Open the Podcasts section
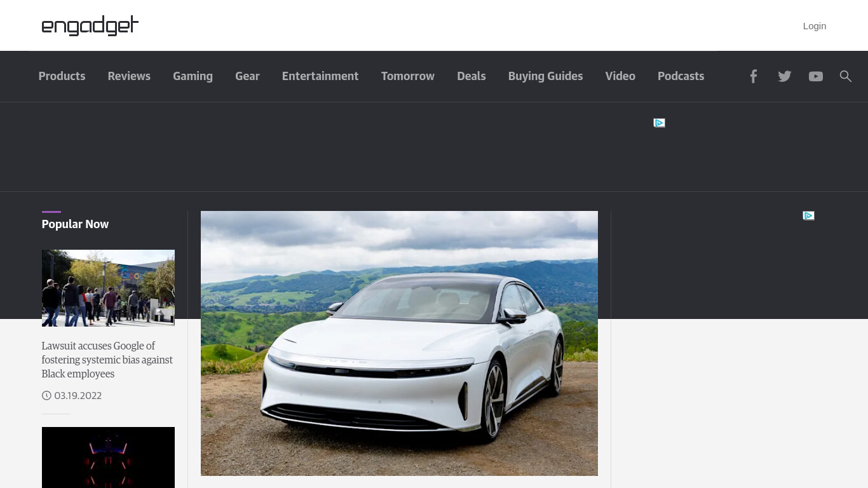The height and width of the screenshot is (488, 868). coord(681,76)
